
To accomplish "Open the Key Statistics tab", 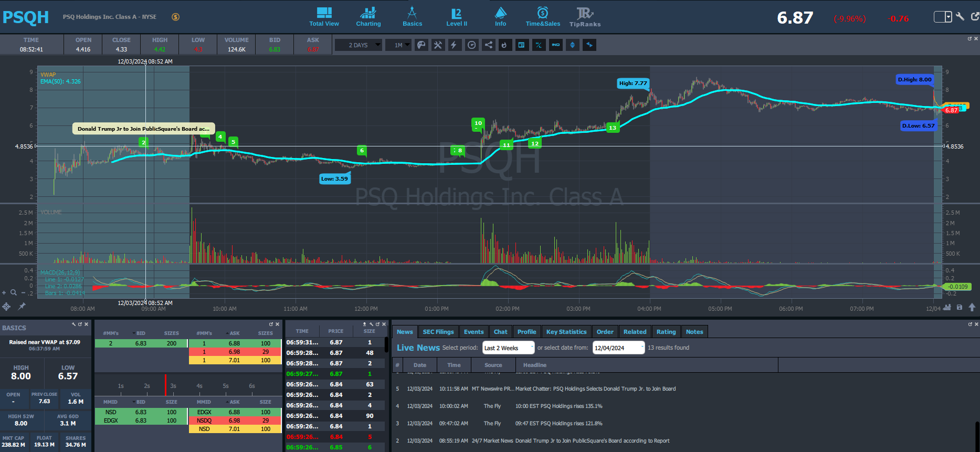I will [x=566, y=332].
